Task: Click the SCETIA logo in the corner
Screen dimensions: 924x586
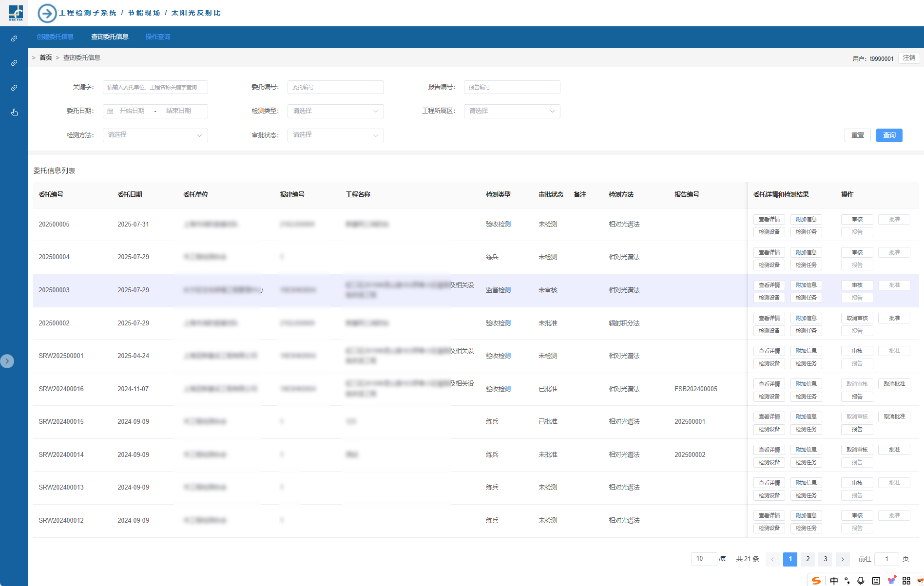Action: pos(16,13)
